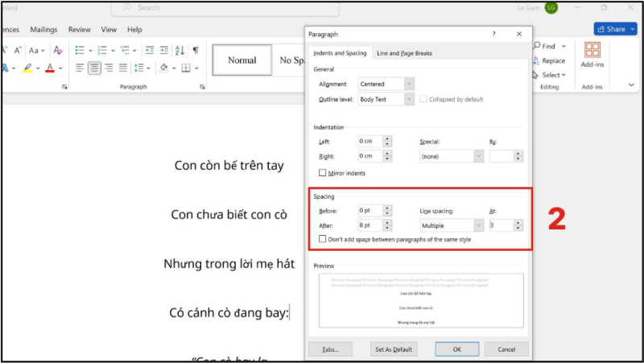644x363 pixels.
Task: Expand the Select menu in Editing
Action: [x=554, y=75]
